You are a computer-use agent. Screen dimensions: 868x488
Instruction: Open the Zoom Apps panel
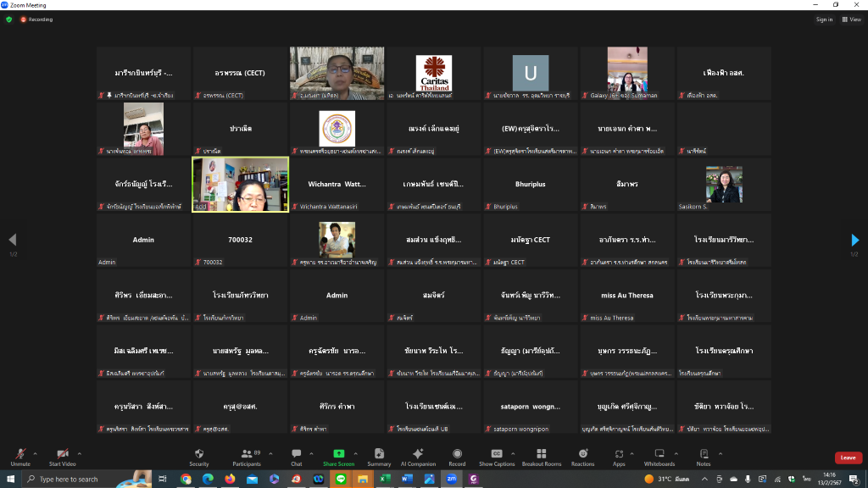tap(619, 457)
